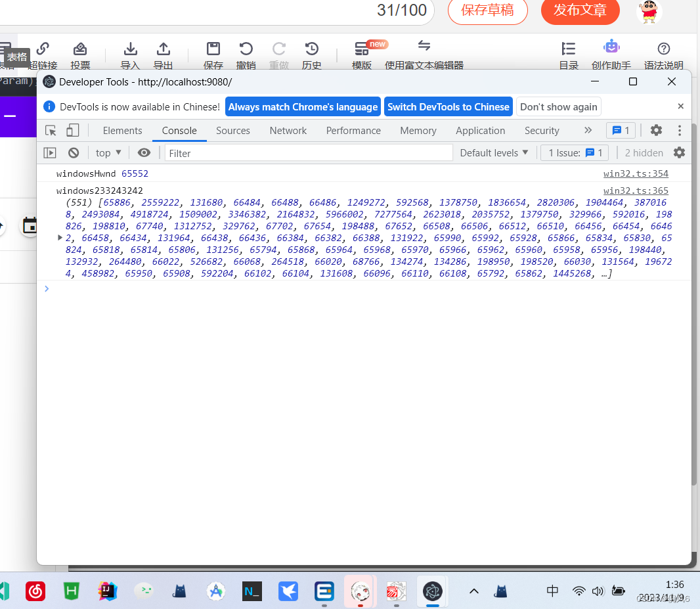700x609 pixels.
Task: Switch to the Application tab
Action: tap(481, 130)
